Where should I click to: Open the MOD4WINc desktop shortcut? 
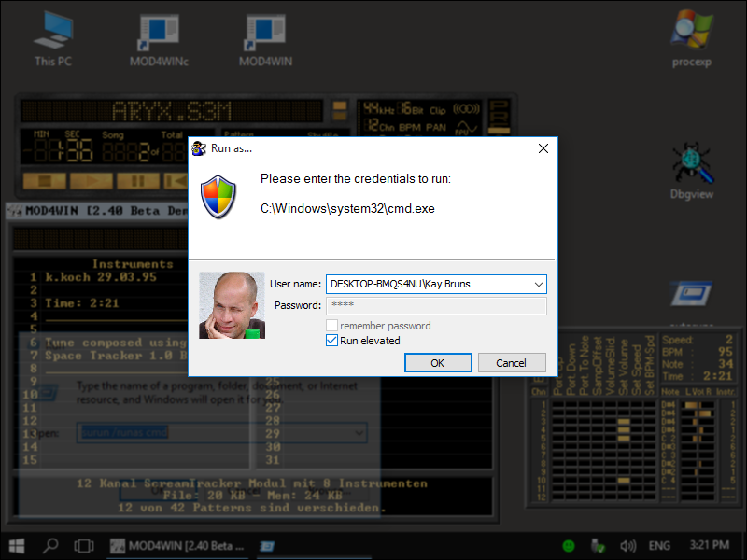pos(159,40)
